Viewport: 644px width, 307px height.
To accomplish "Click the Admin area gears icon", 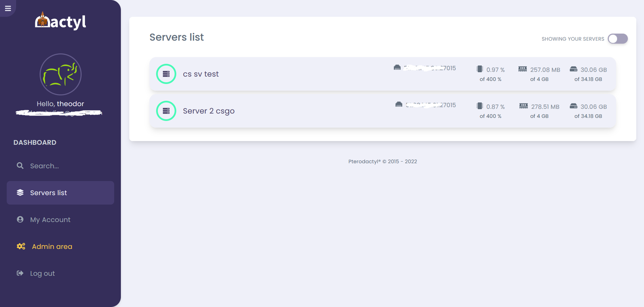I will pos(21,246).
